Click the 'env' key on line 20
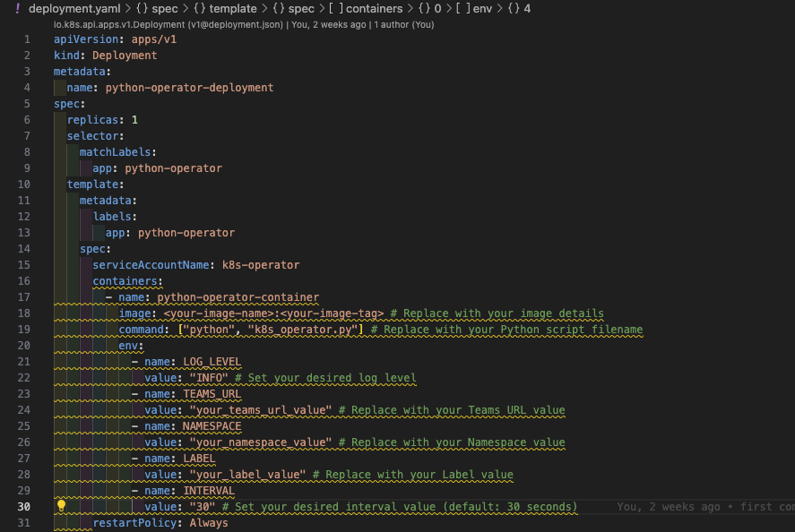This screenshot has height=532, width=795. (128, 346)
